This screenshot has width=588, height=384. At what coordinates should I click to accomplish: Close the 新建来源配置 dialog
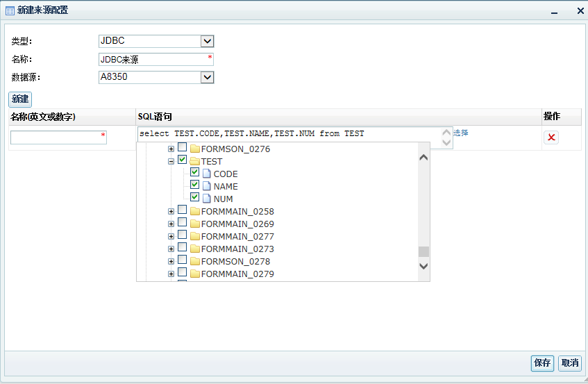click(580, 11)
